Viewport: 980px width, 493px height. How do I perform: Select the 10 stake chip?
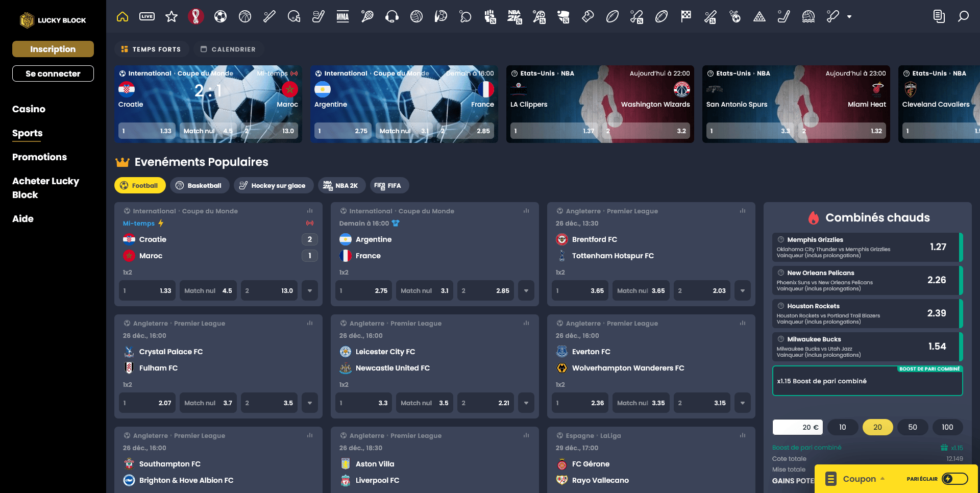click(x=843, y=427)
